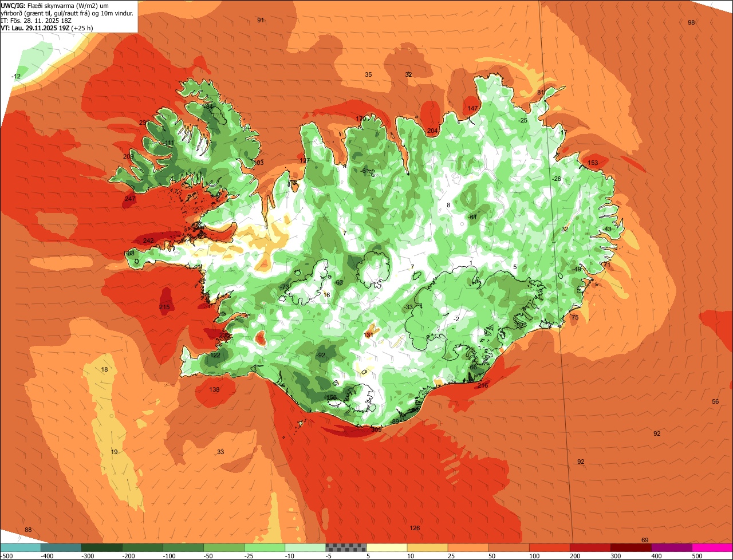Click the map value -84 in the Westfjords
Viewport: 733px width, 560px height.
[208, 107]
